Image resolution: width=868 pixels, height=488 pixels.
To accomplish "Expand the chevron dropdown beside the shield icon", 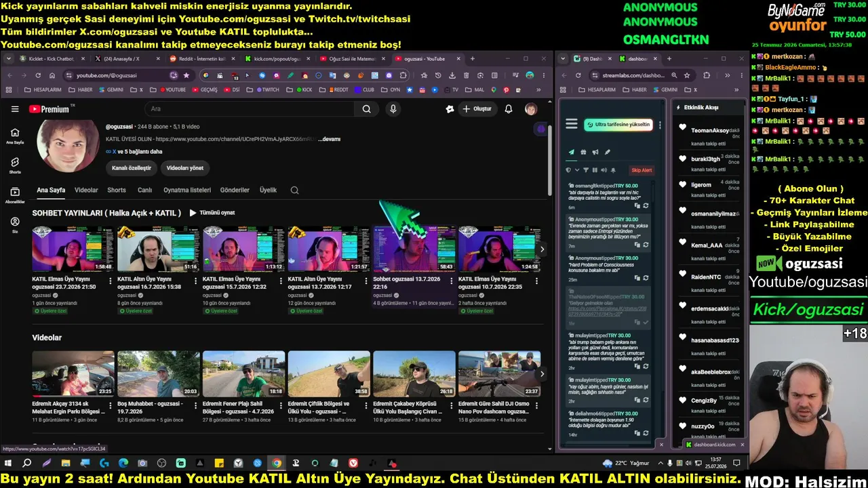I will coord(577,170).
